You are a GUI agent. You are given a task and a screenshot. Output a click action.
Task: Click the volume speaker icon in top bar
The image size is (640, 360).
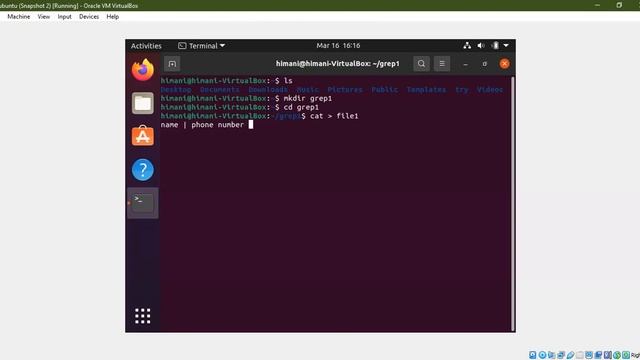point(481,46)
